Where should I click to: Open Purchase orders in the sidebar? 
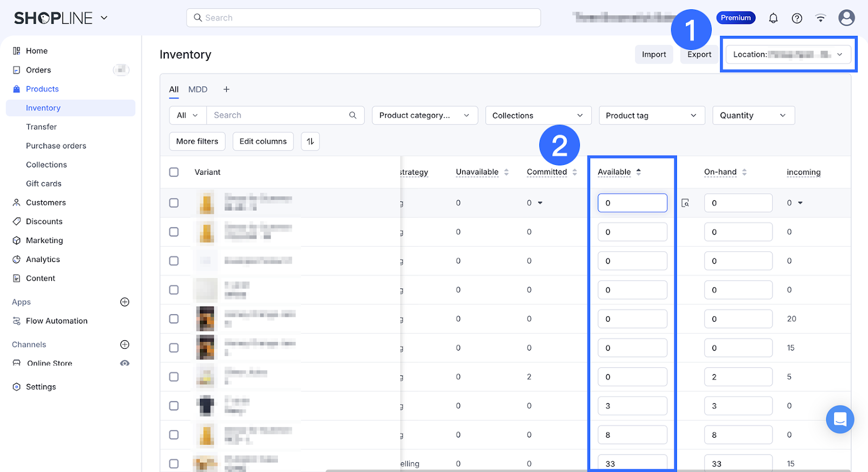coord(56,146)
